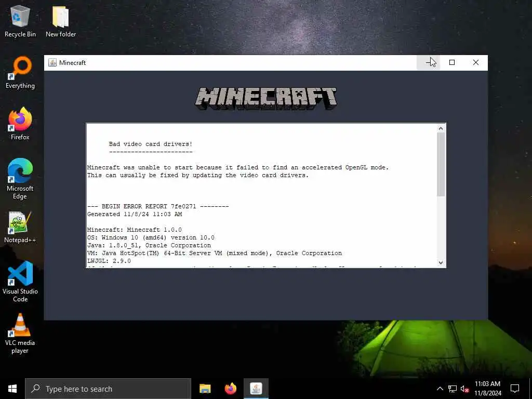Click the "Minecraft: Minecraft 1.0.0" line

(135, 230)
